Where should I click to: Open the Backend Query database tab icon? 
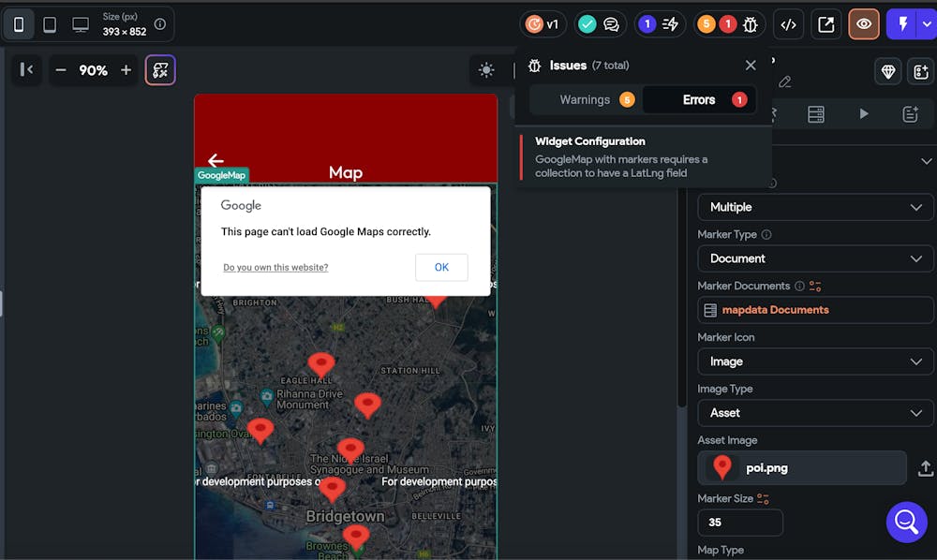pyautogui.click(x=816, y=113)
